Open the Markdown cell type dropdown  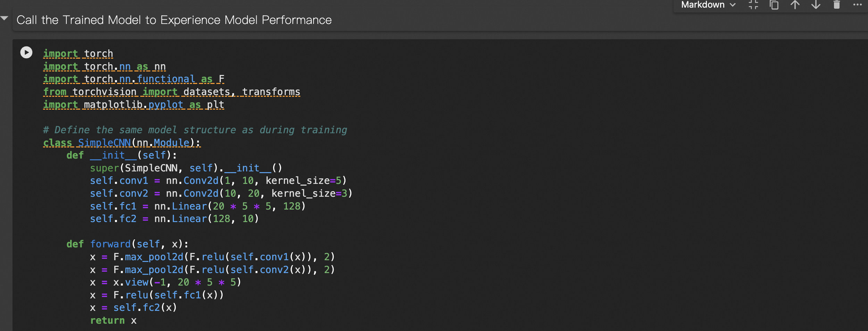[x=708, y=5]
